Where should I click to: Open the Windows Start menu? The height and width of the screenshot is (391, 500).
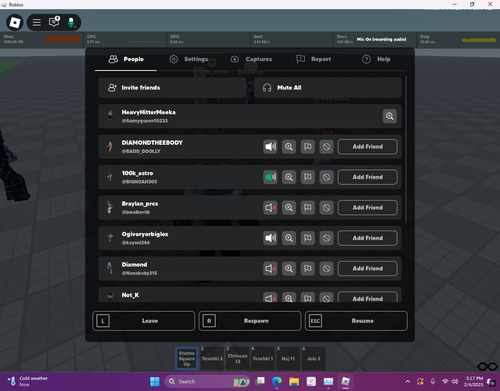(x=155, y=381)
